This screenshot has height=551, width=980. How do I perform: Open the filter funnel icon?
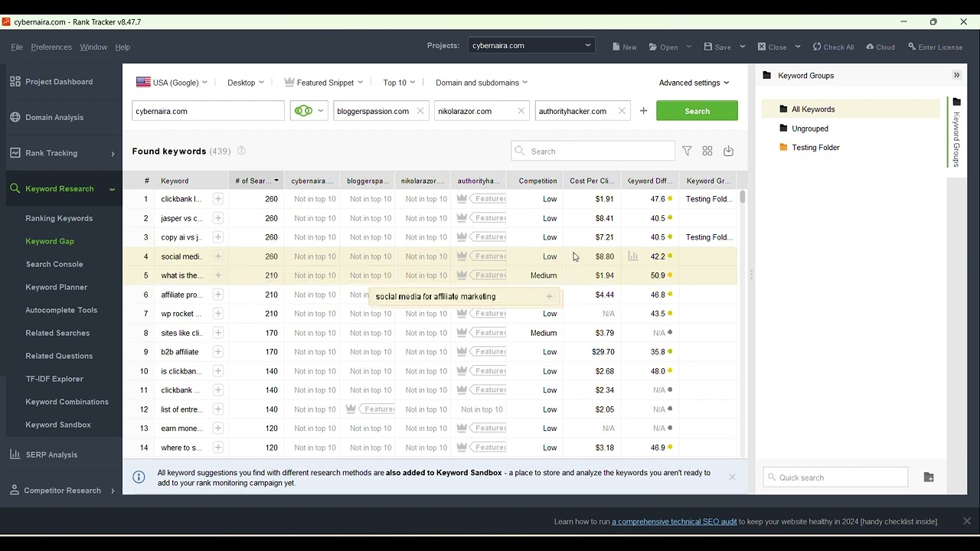[687, 152]
